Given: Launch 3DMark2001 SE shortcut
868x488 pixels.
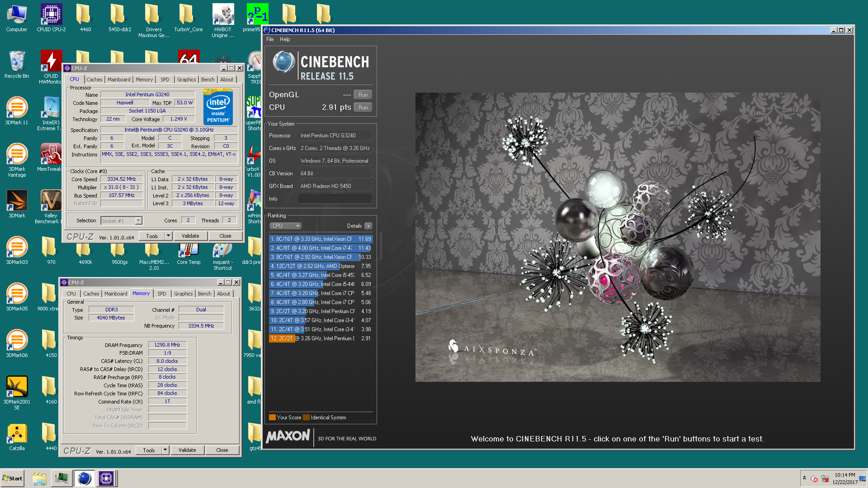Looking at the screenshot, I should 17,393.
